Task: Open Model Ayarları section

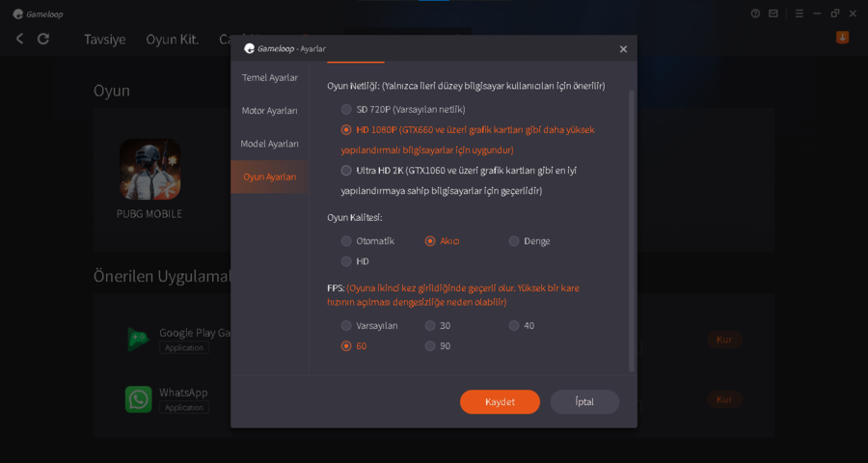Action: [270, 144]
